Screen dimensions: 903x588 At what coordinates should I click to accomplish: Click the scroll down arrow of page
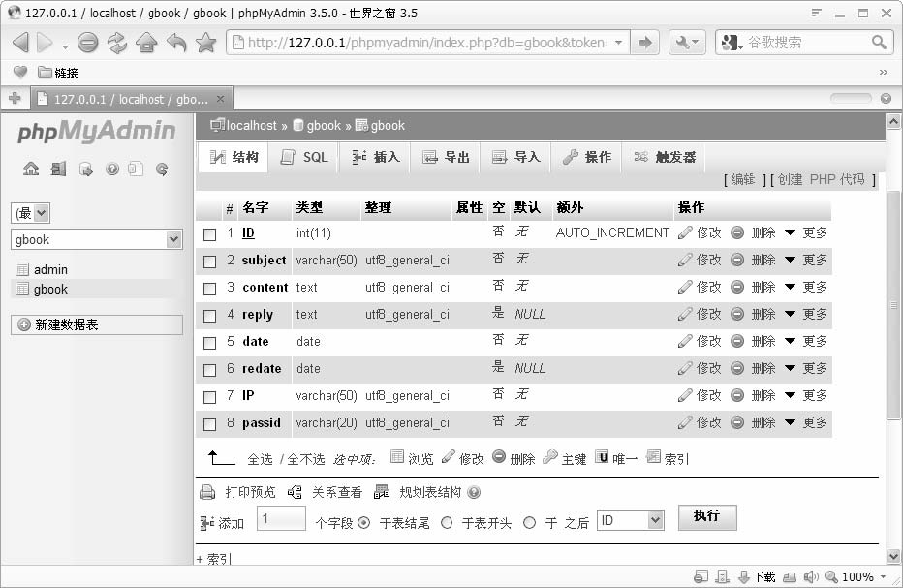click(x=893, y=556)
